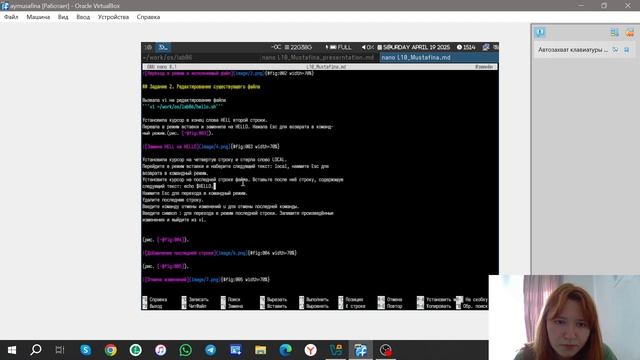This screenshot has height=360, width=640.
Task: Click the Записать shortcut in the nano footer
Action: pyautogui.click(x=195, y=299)
